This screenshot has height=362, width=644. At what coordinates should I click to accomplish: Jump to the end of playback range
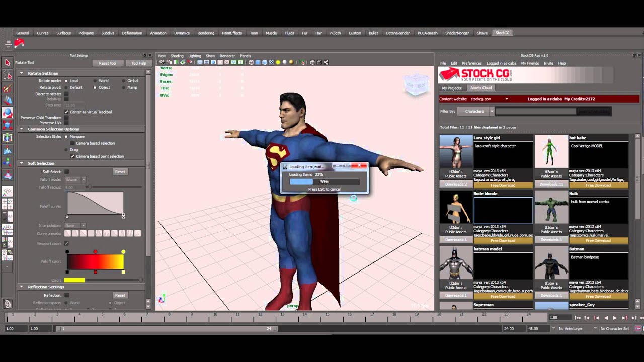[x=642, y=318]
